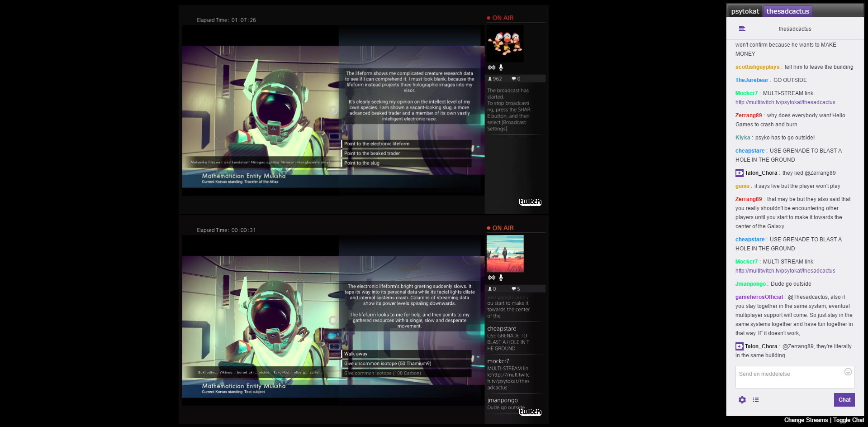Select 'Point to the beaked trader' option
Viewport: 868px width, 427px height.
click(407, 154)
